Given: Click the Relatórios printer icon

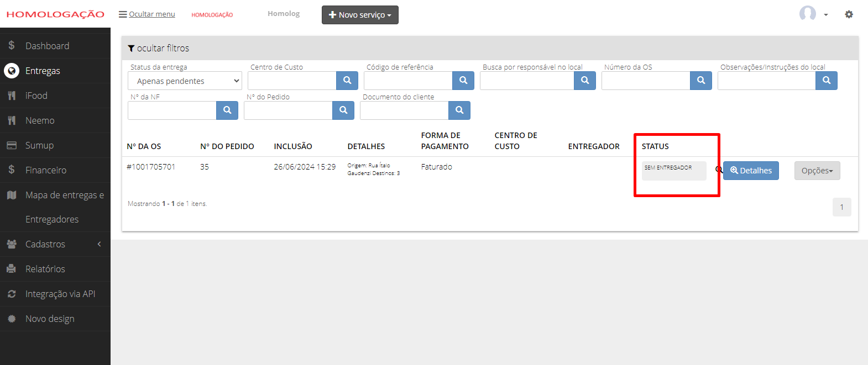Looking at the screenshot, I should coord(12,269).
